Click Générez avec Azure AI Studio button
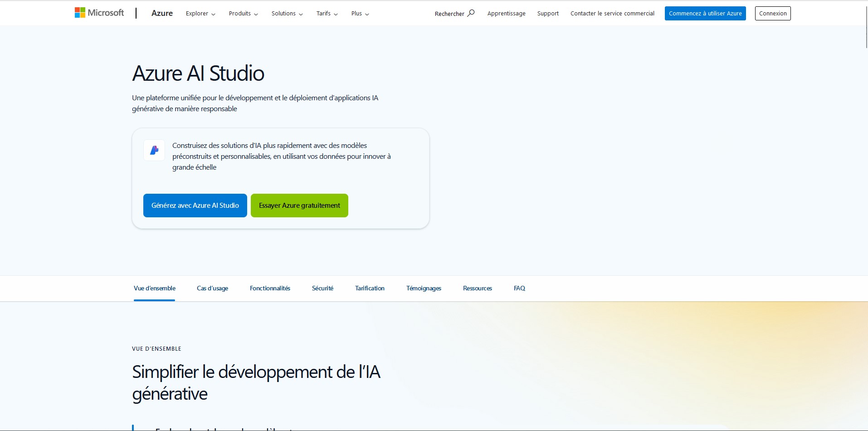The image size is (868, 431). 195,206
